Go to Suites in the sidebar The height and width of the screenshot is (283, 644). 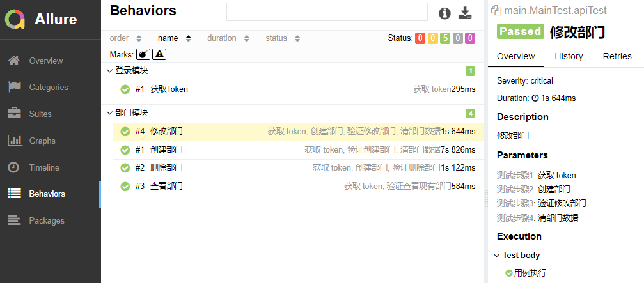click(40, 114)
